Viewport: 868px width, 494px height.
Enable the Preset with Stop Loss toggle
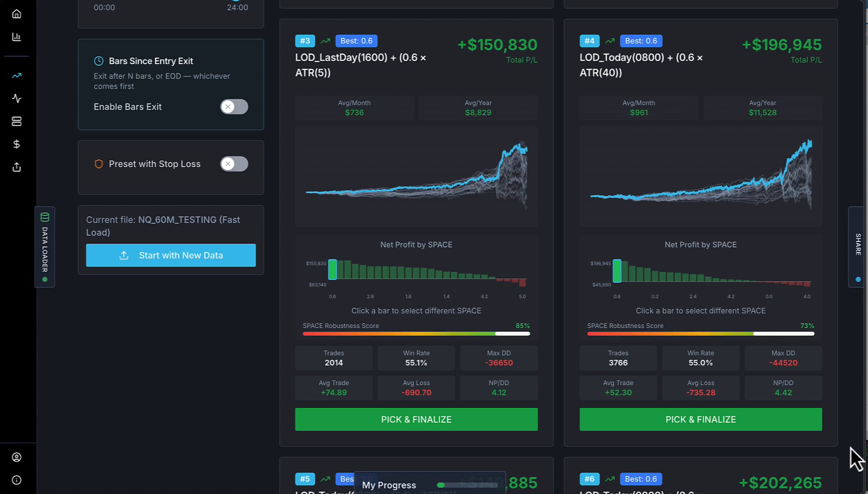coord(234,164)
